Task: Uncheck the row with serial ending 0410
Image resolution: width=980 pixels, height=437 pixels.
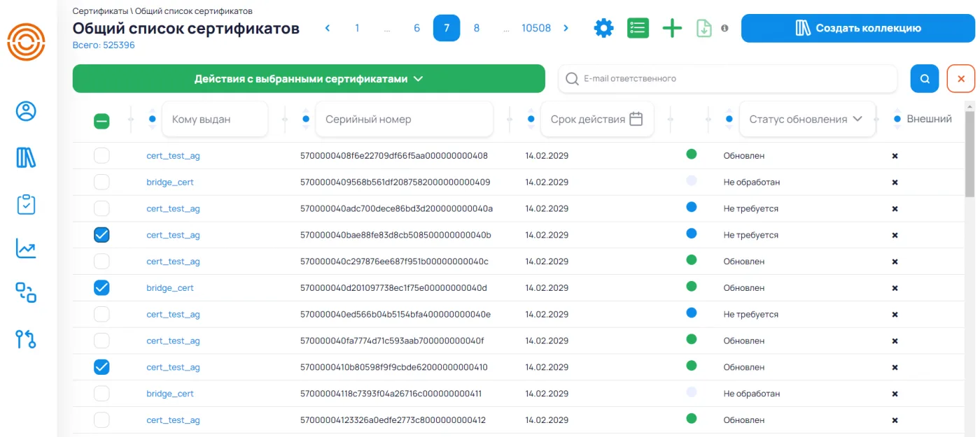Action: click(x=101, y=367)
